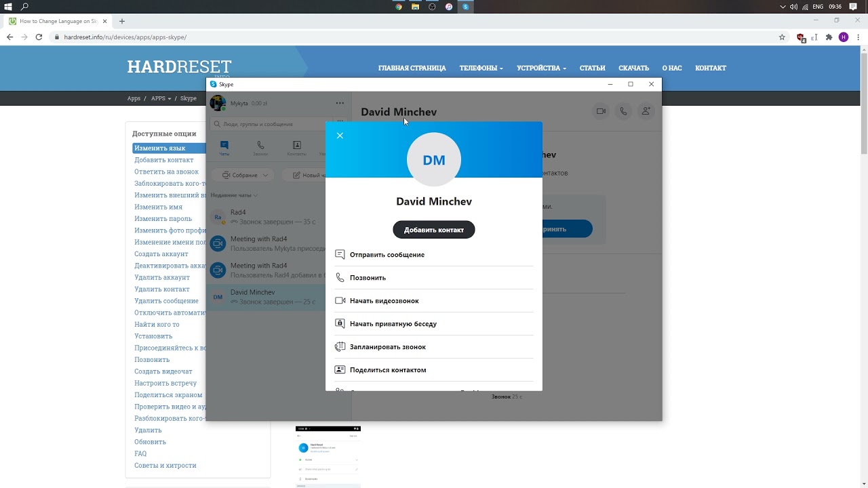Click the taskbar search magnifier icon

click(x=25, y=7)
